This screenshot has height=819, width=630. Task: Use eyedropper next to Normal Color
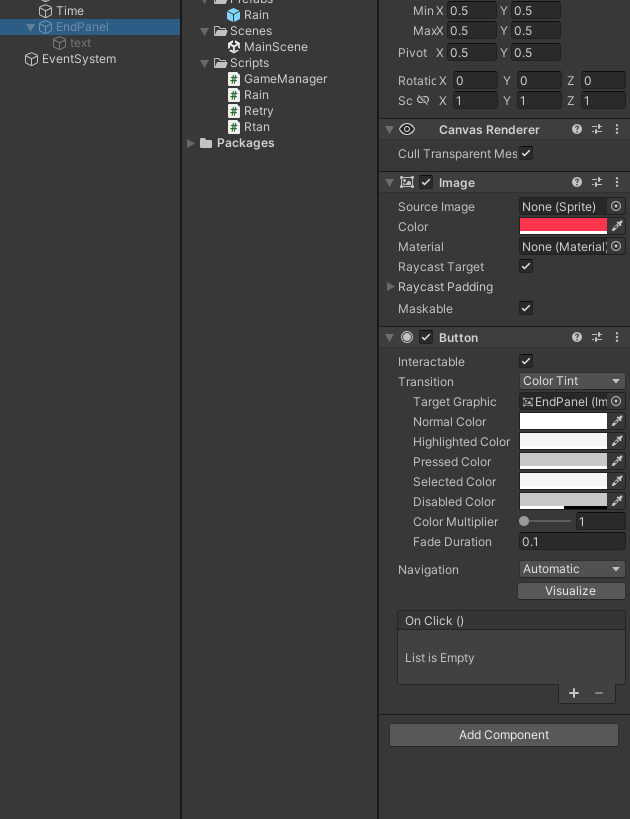pyautogui.click(x=617, y=421)
